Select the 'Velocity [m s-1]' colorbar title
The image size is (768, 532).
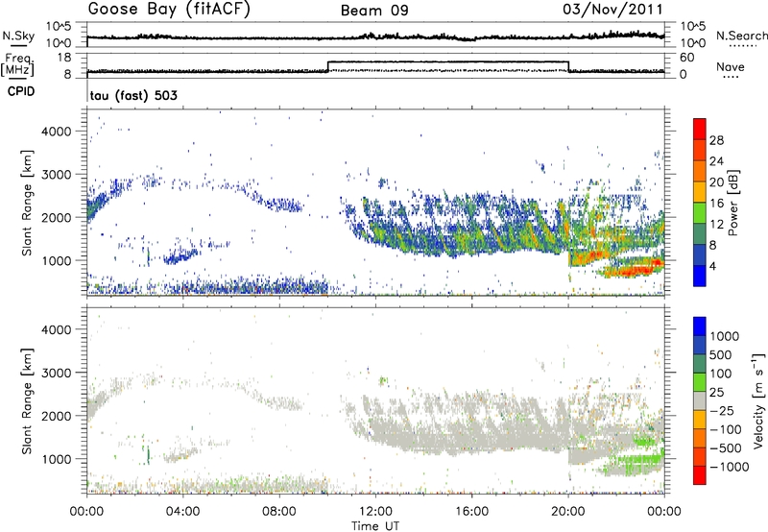coord(758,400)
